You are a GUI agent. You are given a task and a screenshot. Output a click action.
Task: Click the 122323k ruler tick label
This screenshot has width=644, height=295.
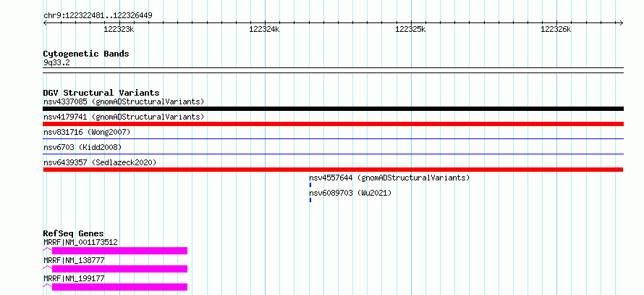click(119, 30)
